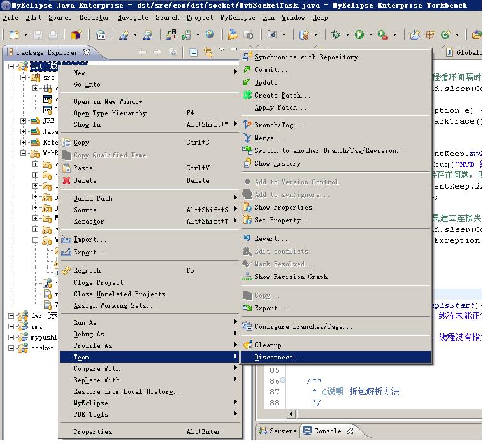Select Apply Patch... menu entry
The height and width of the screenshot is (448, 483).
click(336, 108)
